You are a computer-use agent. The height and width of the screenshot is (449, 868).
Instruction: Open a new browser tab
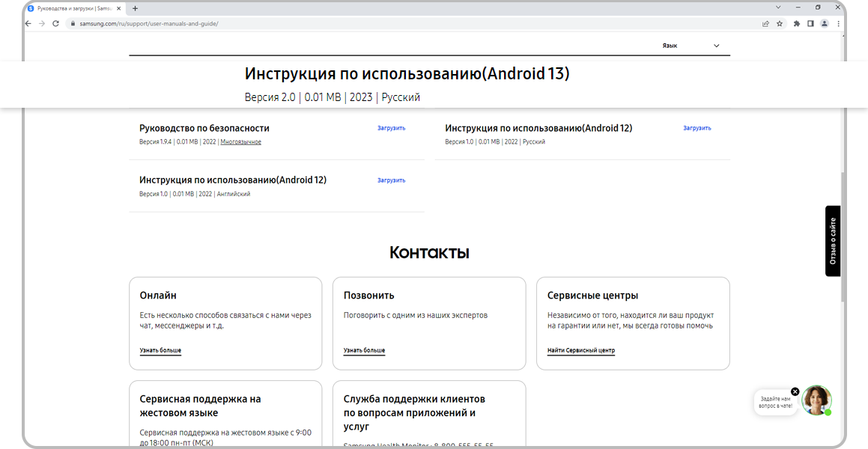pyautogui.click(x=135, y=8)
